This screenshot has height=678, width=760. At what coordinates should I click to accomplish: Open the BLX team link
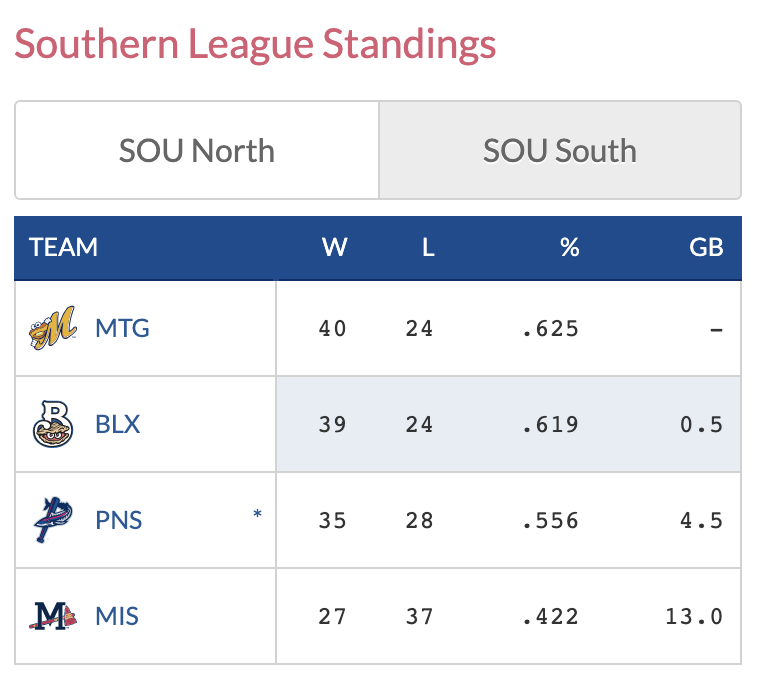point(118,424)
